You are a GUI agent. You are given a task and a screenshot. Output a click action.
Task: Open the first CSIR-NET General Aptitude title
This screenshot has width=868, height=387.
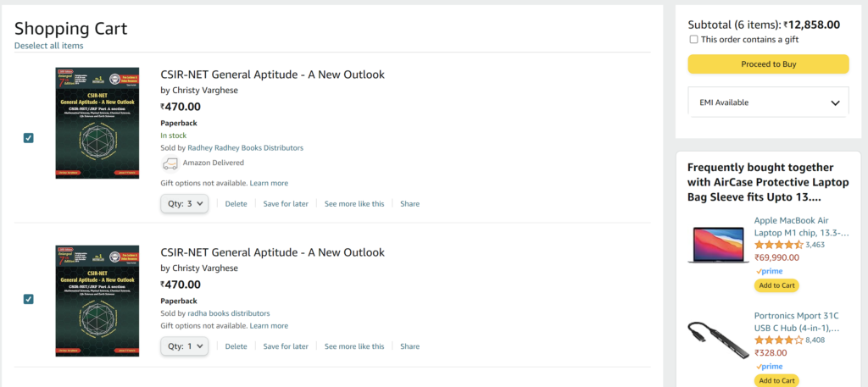[x=272, y=75]
